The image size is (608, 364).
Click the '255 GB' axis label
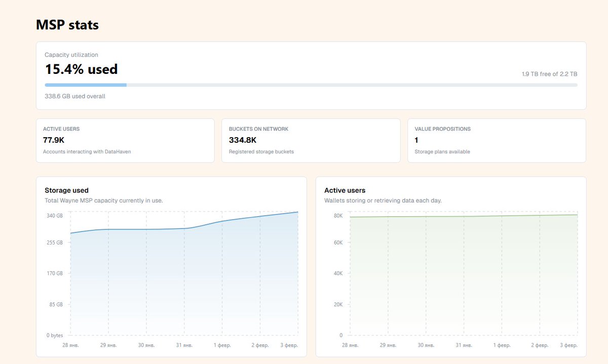pos(55,242)
